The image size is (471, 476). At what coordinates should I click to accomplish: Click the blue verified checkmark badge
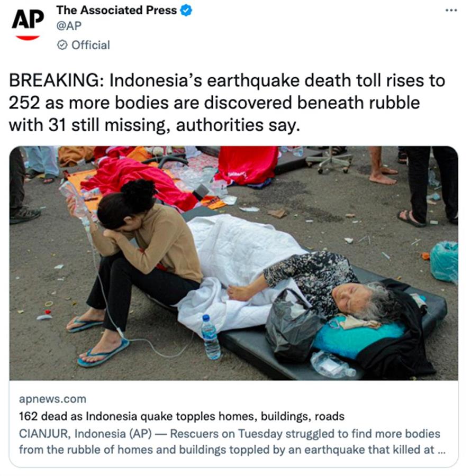pos(186,11)
